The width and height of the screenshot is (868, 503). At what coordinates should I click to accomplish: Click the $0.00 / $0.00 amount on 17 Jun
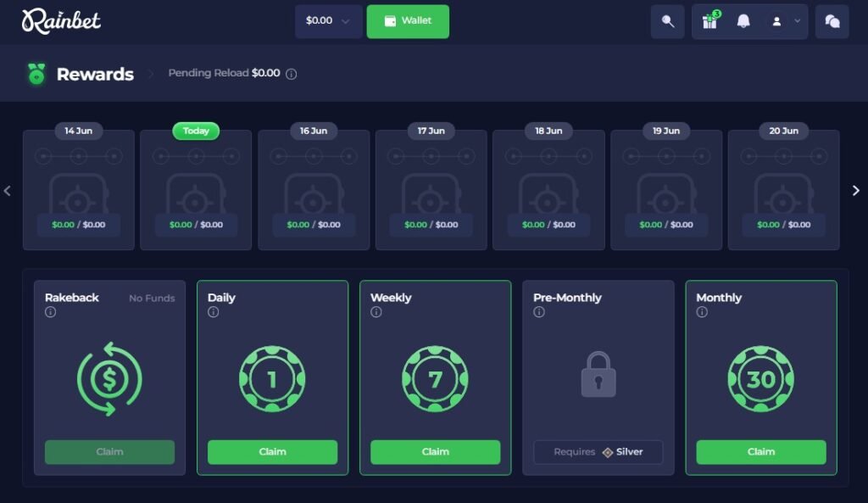(x=431, y=225)
